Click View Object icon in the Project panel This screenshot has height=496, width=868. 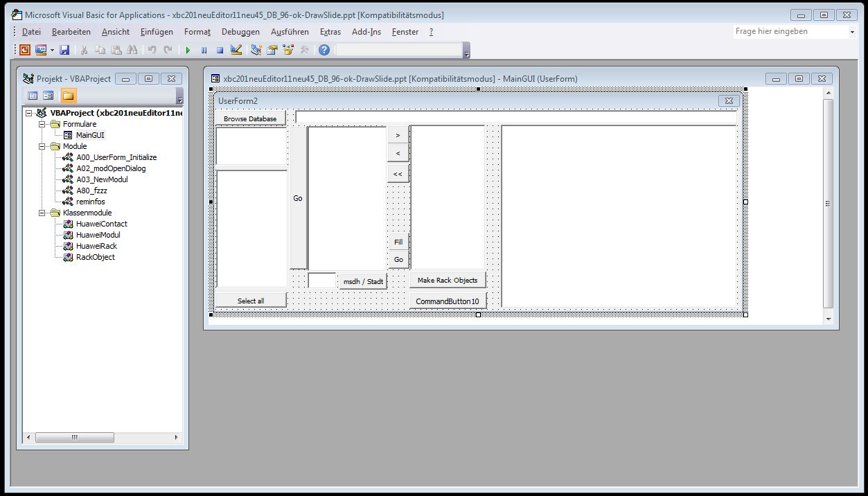[48, 96]
